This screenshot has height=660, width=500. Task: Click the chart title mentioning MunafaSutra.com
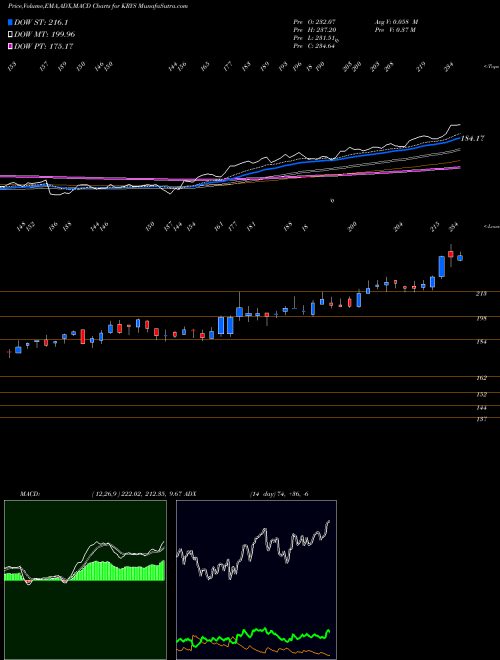(98, 6)
